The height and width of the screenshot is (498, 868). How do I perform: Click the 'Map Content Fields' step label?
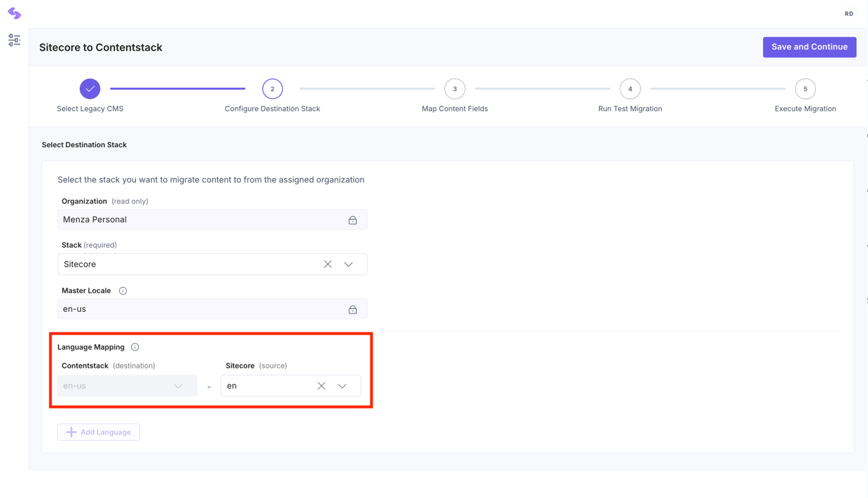(x=455, y=109)
